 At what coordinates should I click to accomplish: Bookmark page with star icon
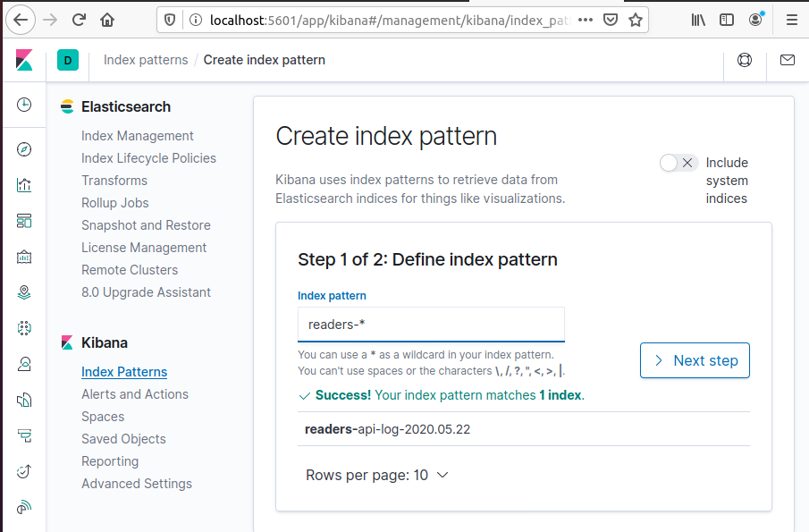pyautogui.click(x=636, y=20)
